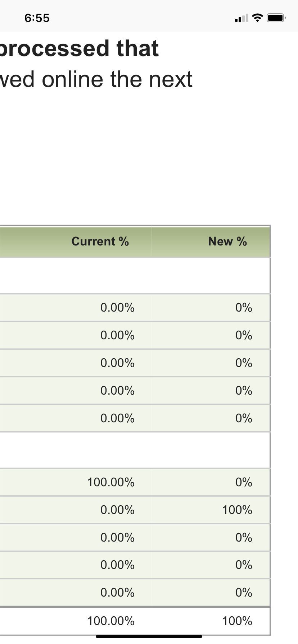The height and width of the screenshot is (644, 298).
Task: Click the total New % 100% at bottom
Action: [x=237, y=621]
